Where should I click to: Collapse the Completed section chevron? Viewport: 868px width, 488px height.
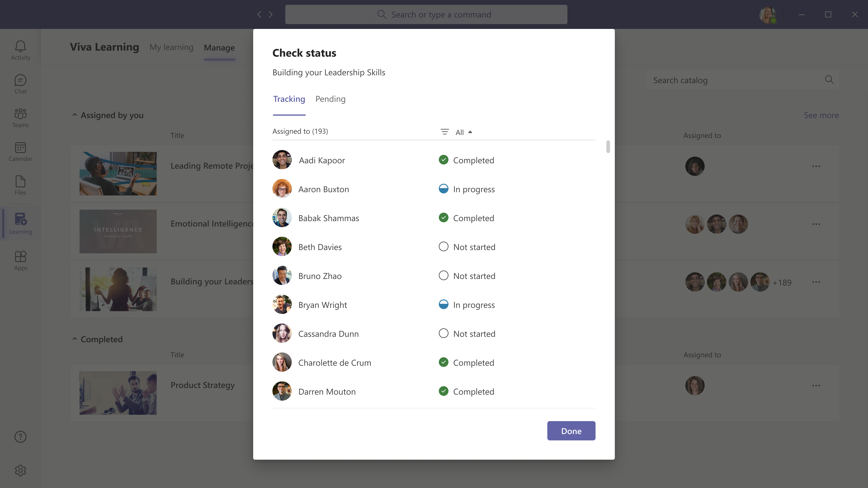(75, 339)
